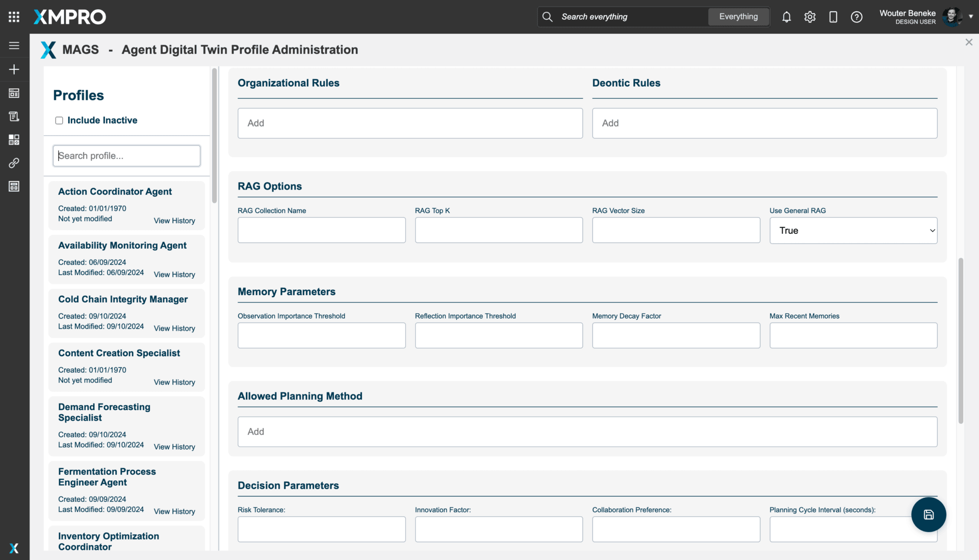The height and width of the screenshot is (560, 979).
Task: Open the help question mark icon
Action: coord(857,17)
